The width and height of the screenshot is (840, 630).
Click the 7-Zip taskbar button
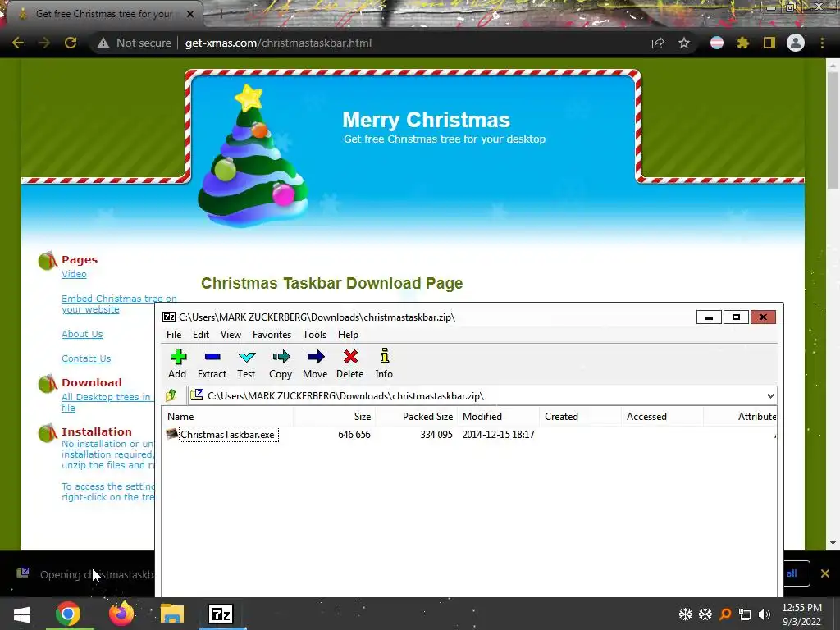click(x=221, y=614)
